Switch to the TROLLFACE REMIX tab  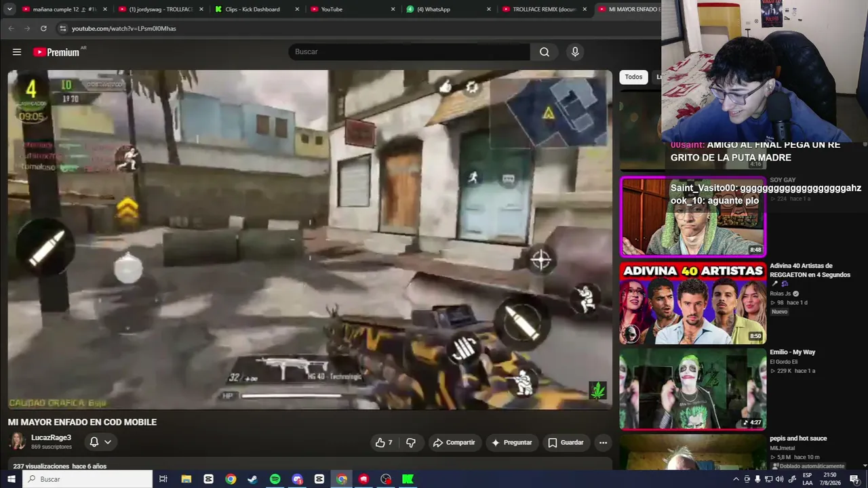(x=544, y=9)
